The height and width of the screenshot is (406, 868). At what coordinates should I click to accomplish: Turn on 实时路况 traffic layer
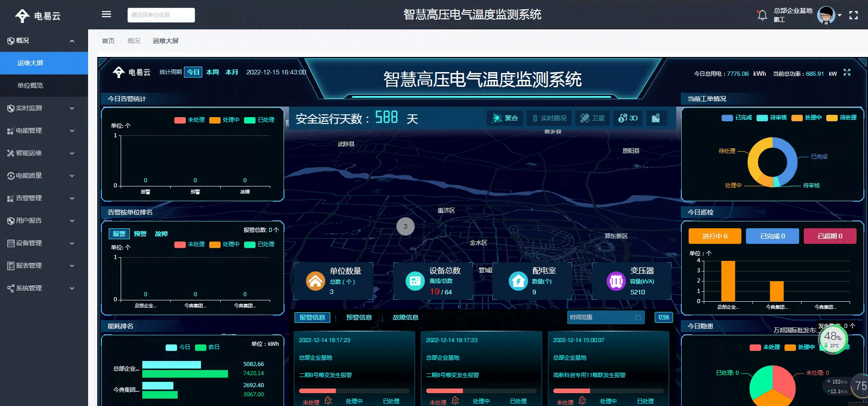549,118
